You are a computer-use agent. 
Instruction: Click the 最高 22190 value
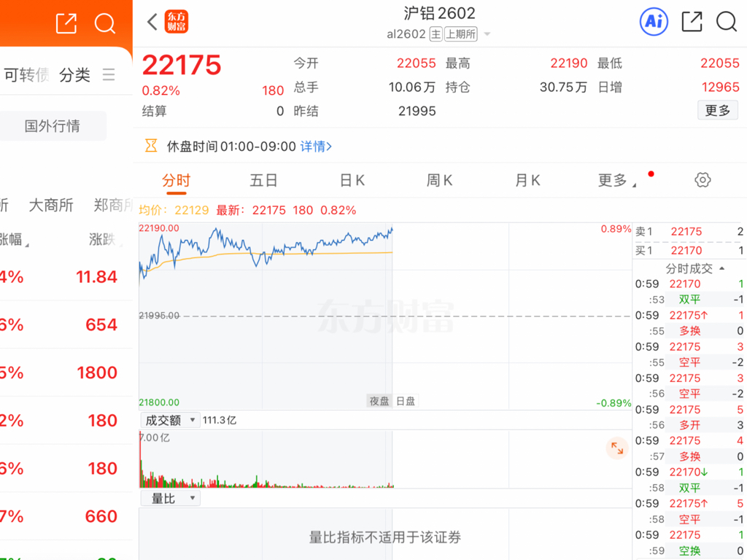pos(569,63)
